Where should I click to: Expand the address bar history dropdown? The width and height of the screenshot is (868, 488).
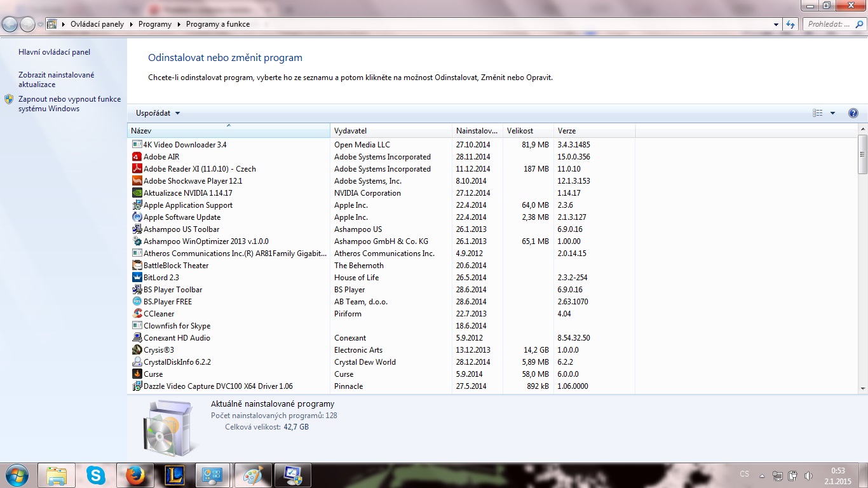(776, 24)
